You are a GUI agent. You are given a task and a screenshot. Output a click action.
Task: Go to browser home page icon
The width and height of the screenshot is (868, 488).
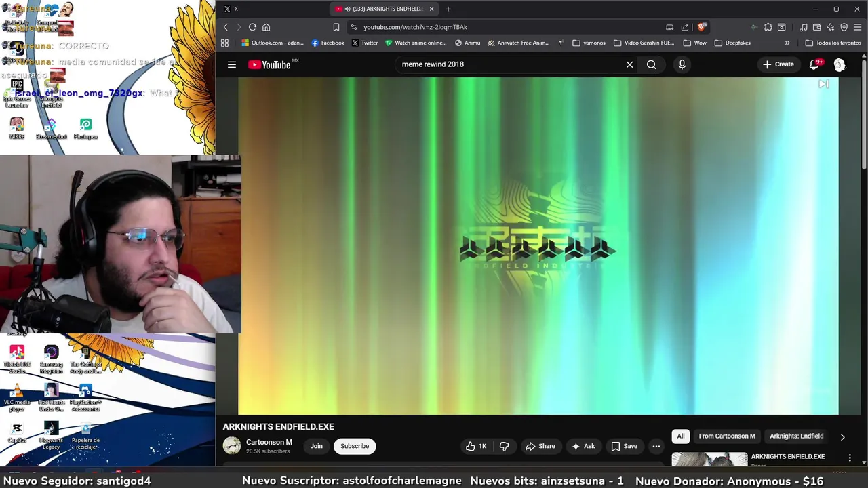pyautogui.click(x=266, y=27)
